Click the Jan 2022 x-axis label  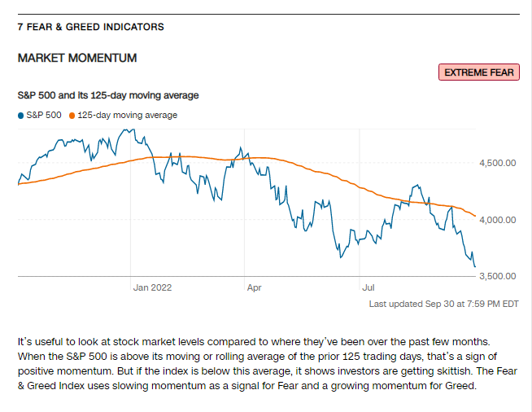[x=153, y=287]
